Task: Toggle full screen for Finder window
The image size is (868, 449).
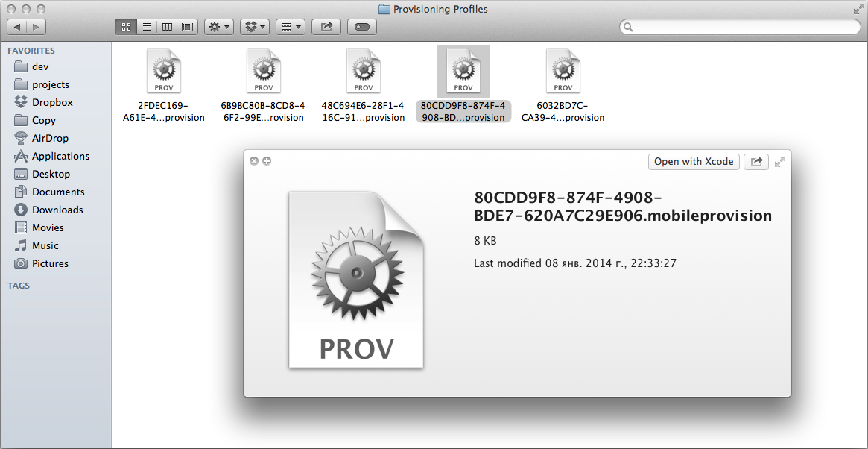Action: 858,9
